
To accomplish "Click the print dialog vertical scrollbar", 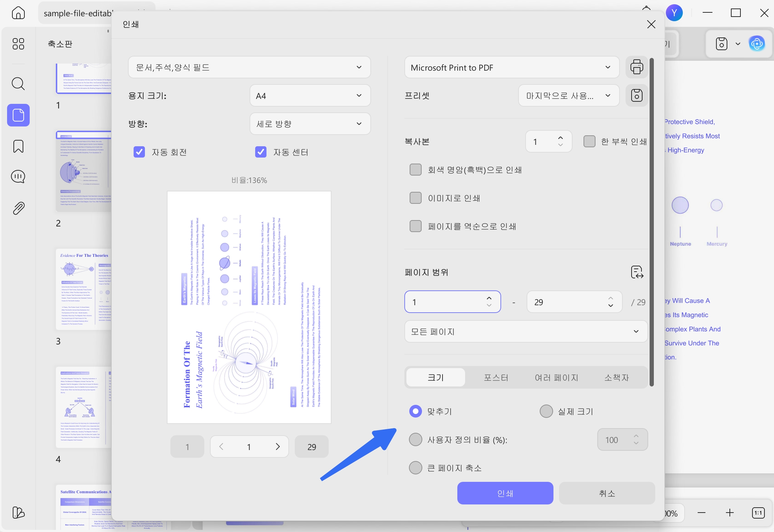I will tap(651, 222).
